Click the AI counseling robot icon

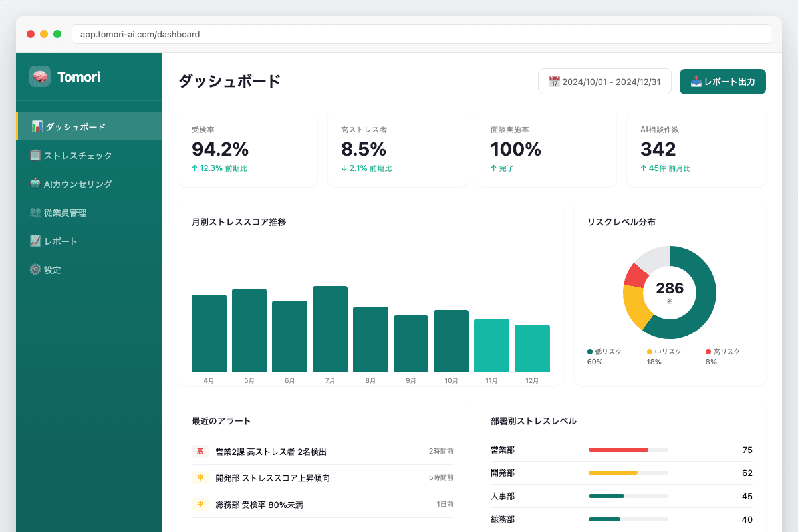(36, 184)
